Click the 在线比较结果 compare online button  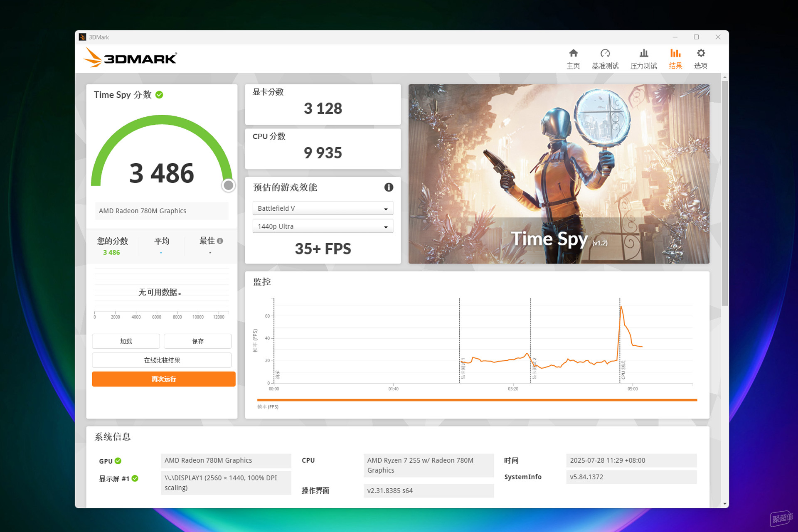[162, 360]
